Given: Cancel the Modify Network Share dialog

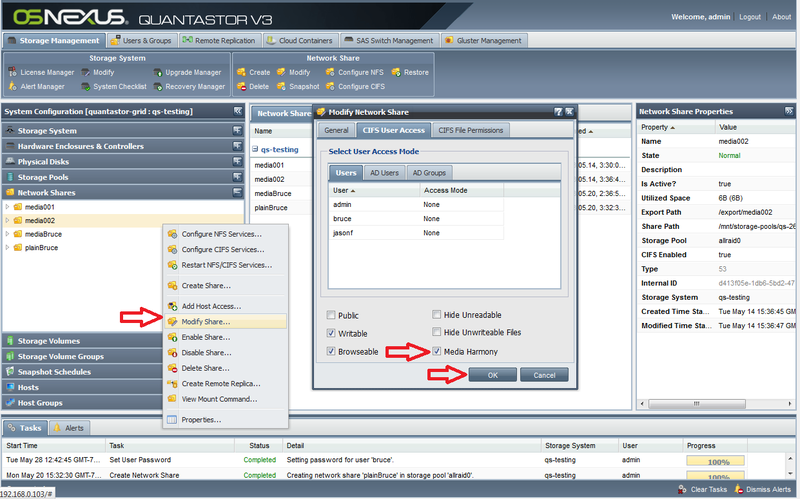Looking at the screenshot, I should (544, 376).
